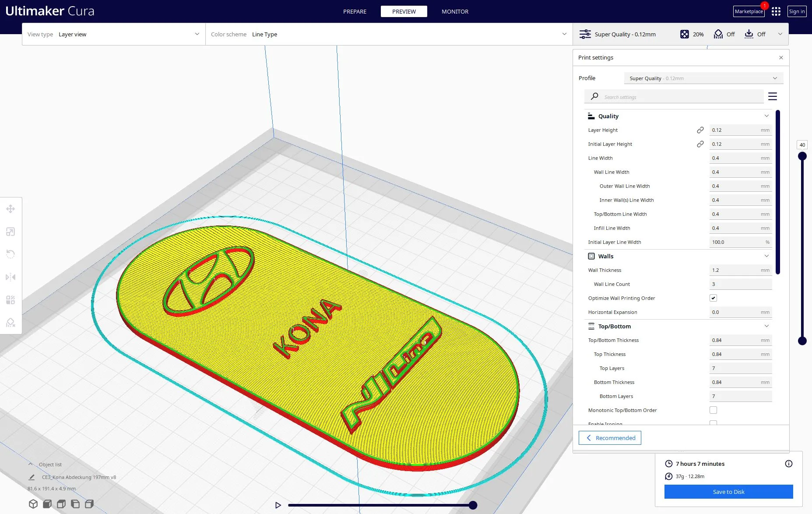812x514 pixels.
Task: Select the Support Blocker tool
Action: [11, 323]
